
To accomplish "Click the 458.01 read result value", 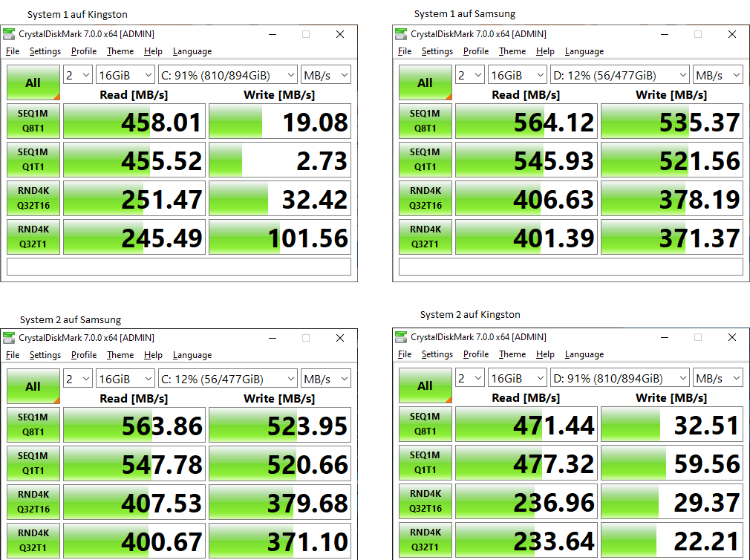I will (x=134, y=121).
